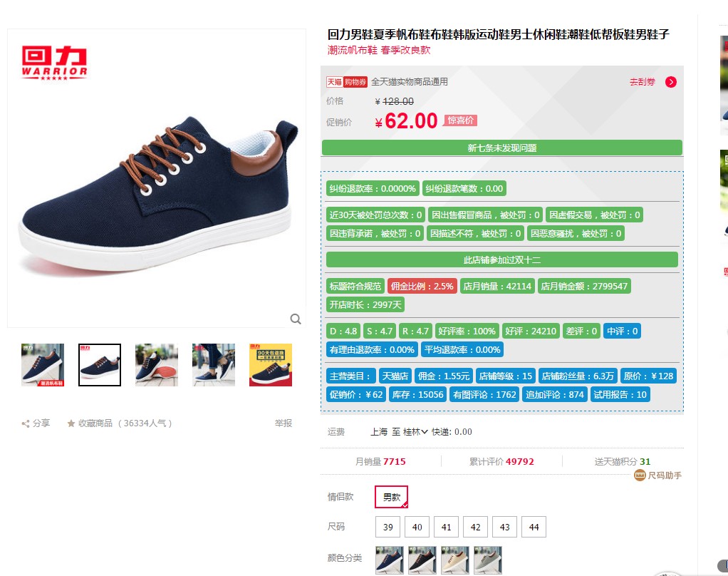Viewport: 728px width, 576px height.
Task: Expand the 桂林 destination dropdown
Action: (x=415, y=432)
